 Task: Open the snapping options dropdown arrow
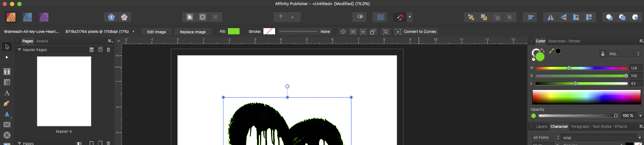pos(410,17)
